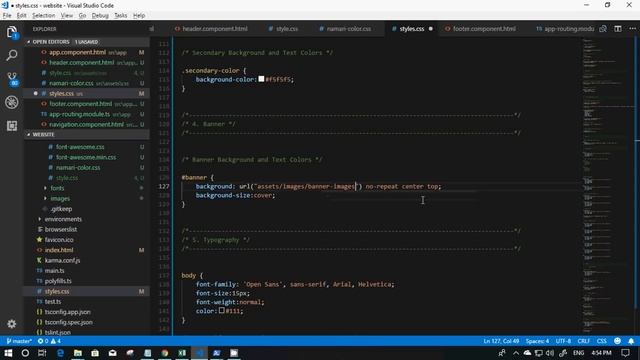640x360 pixels.
Task: Open the Source Control view
Action: tap(12, 79)
